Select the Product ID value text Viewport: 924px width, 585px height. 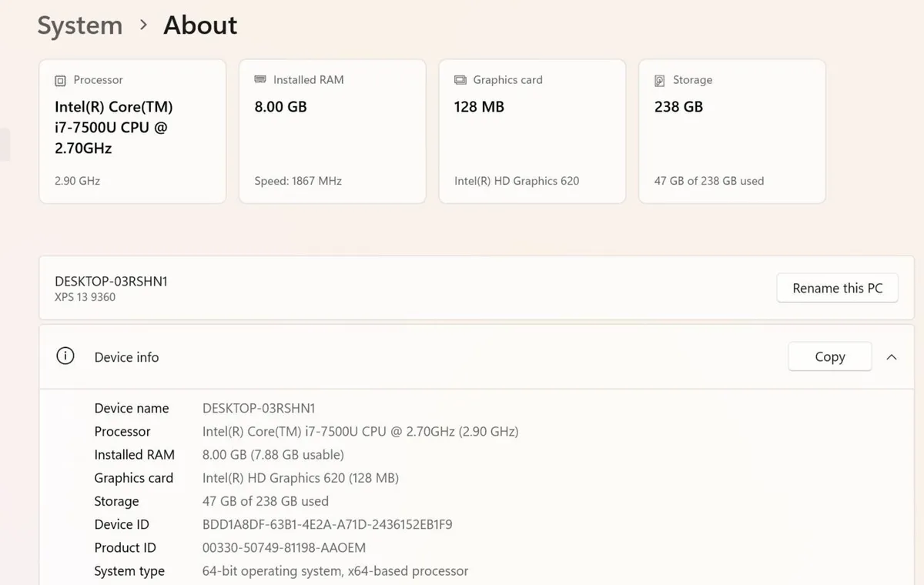tap(284, 547)
